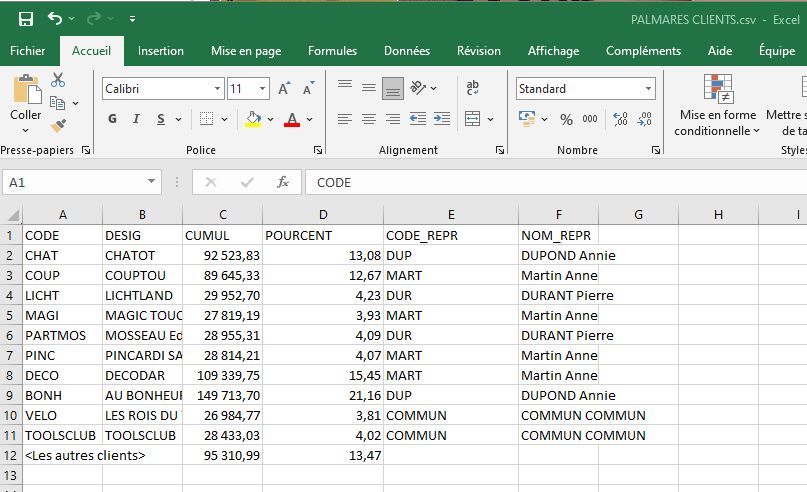The width and height of the screenshot is (807, 492).
Task: Cut selection with the scissors icon
Action: tap(58, 80)
